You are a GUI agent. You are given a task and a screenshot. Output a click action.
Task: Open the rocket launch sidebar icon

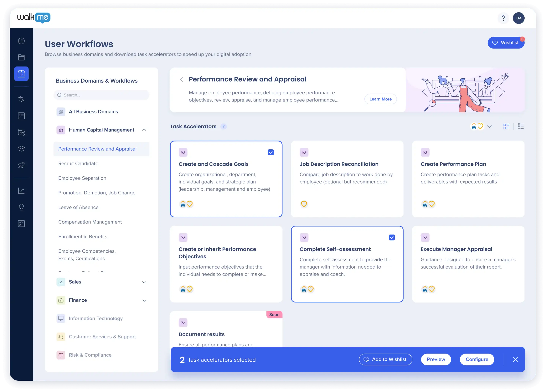tap(21, 165)
